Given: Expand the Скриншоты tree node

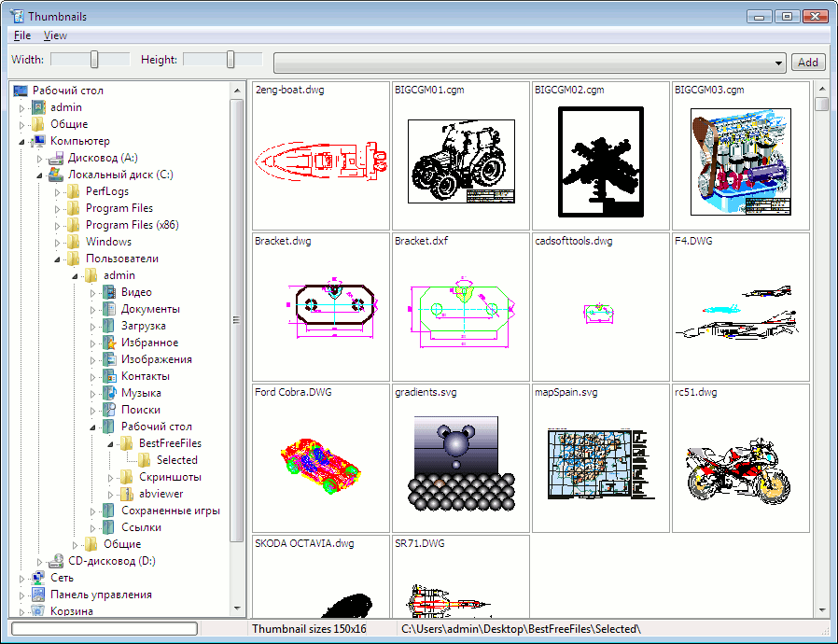Looking at the screenshot, I should coord(110,478).
